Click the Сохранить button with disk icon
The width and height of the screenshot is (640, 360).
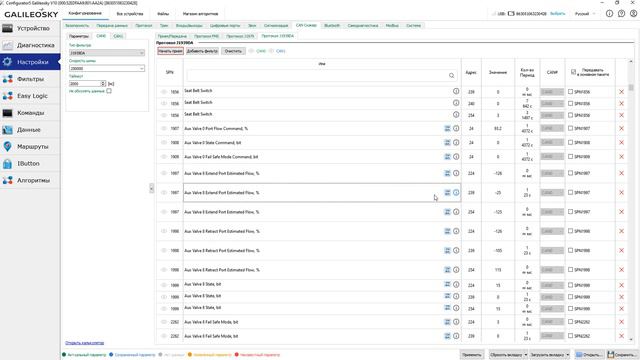pyautogui.click(x=621, y=355)
